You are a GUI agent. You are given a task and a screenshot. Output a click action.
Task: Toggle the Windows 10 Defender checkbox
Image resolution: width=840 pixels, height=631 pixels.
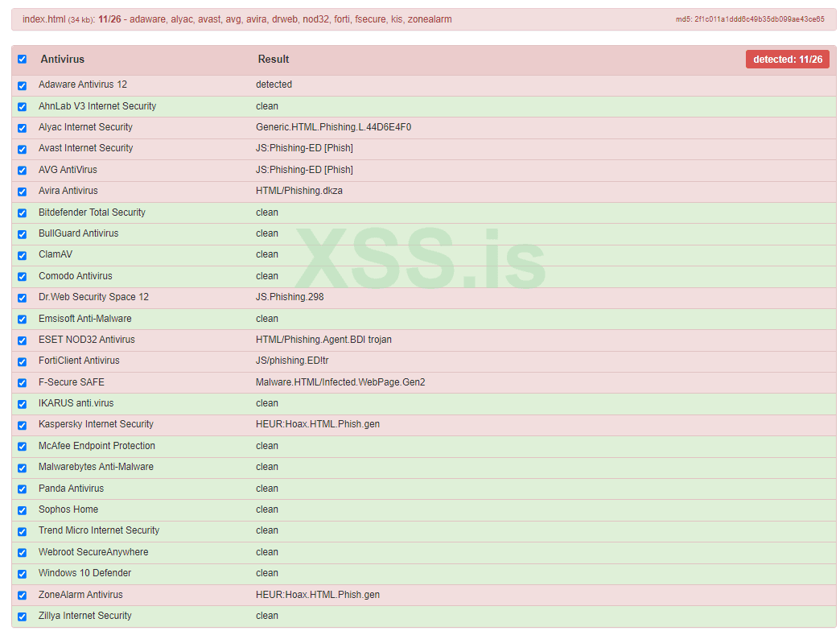22,574
